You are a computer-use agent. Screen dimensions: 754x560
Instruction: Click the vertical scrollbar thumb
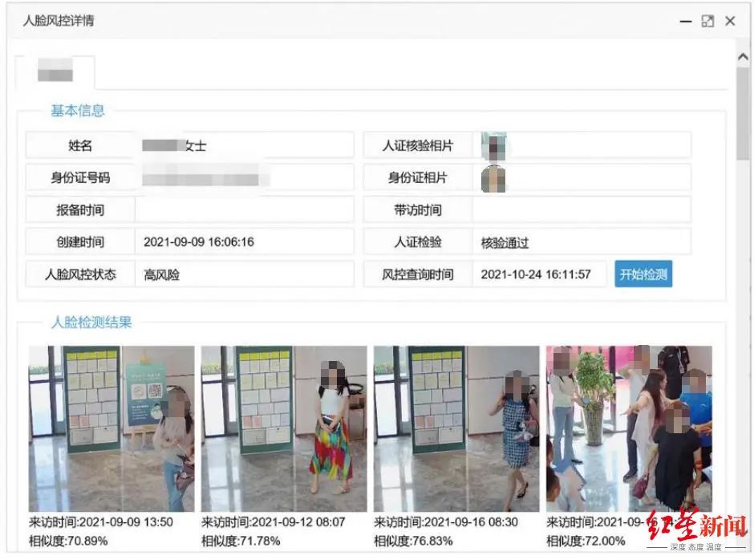pyautogui.click(x=743, y=113)
